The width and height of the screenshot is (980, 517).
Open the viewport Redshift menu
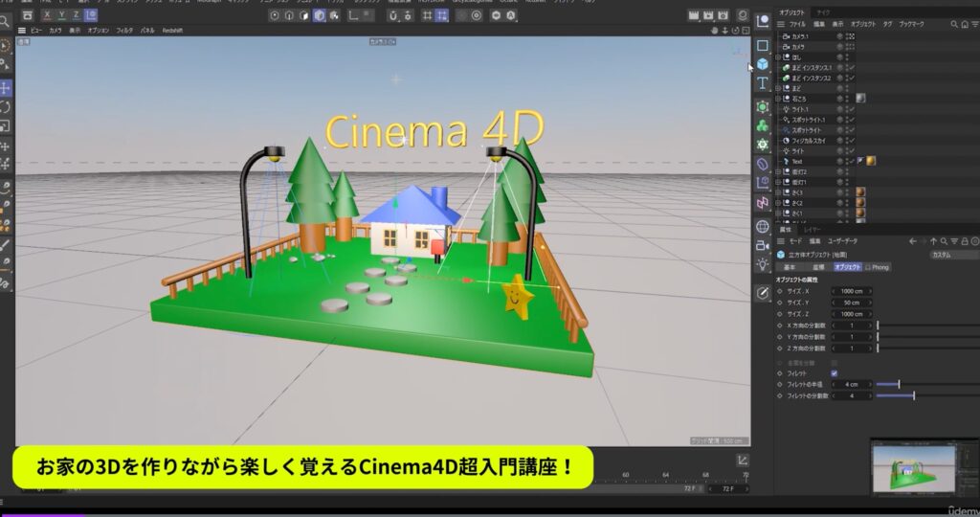click(x=172, y=30)
